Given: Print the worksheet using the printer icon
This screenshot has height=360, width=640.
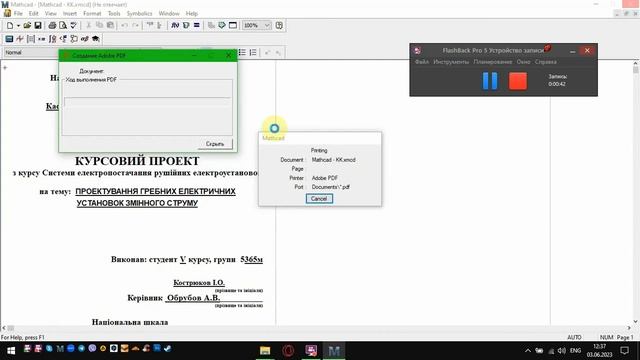Looking at the screenshot, I should pyautogui.click(x=52, y=25).
